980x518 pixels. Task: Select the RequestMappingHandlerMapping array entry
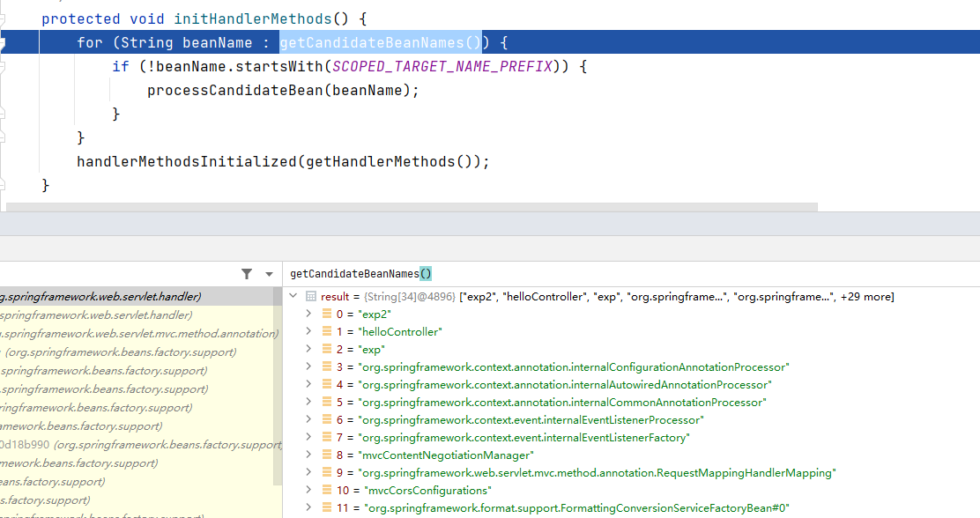click(x=596, y=473)
